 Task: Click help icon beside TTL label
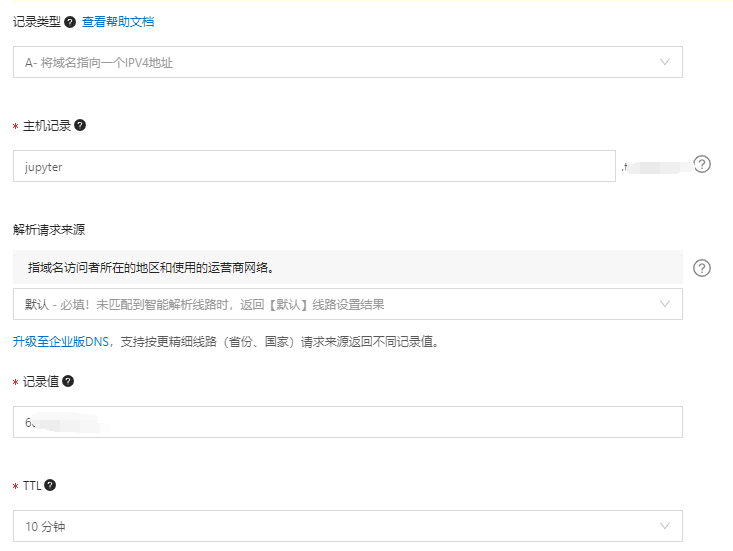(x=50, y=485)
